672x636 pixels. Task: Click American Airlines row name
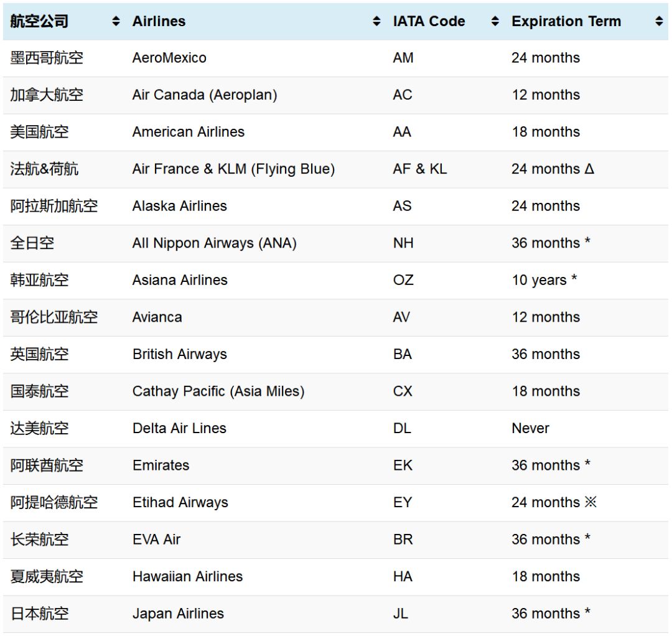(x=189, y=132)
